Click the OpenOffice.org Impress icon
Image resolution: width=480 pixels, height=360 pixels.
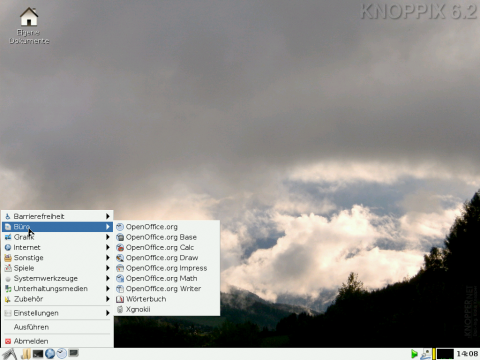coord(120,268)
